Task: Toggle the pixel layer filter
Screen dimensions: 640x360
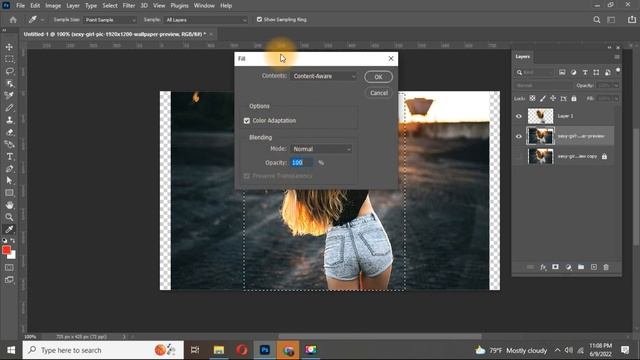Action: point(562,72)
